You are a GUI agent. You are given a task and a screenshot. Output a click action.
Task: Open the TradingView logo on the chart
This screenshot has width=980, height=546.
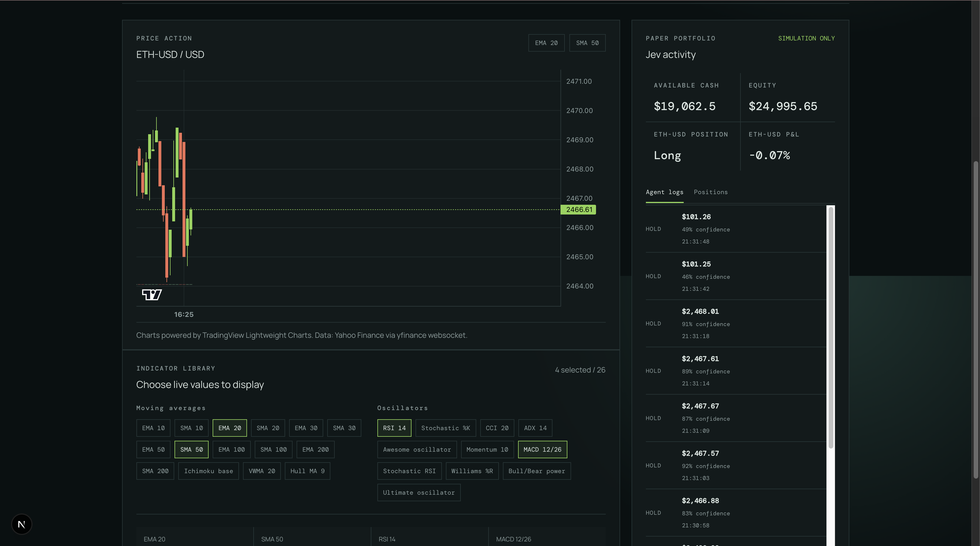(152, 294)
